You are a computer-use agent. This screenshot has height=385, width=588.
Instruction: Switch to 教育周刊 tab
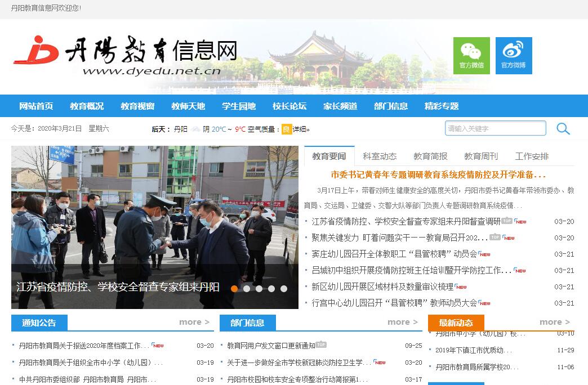[x=481, y=156]
